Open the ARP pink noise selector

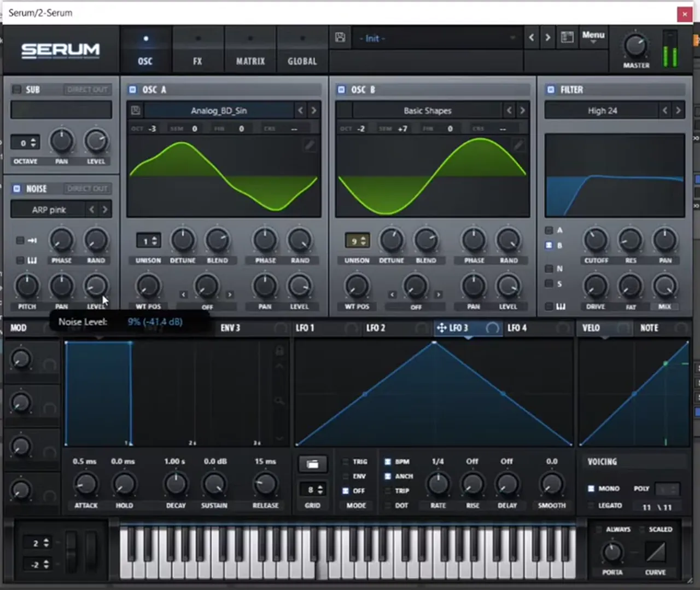49,210
